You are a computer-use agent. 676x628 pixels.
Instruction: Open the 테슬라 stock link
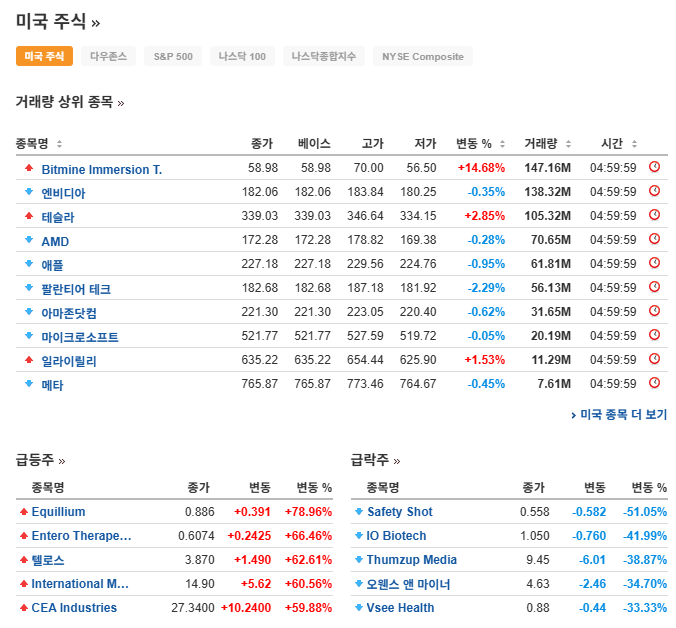click(58, 217)
